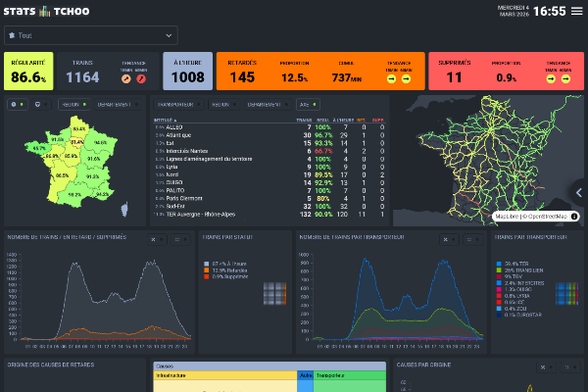Select the Transporteur block in causes treemap
This screenshot has width=588, height=392.
350,381
